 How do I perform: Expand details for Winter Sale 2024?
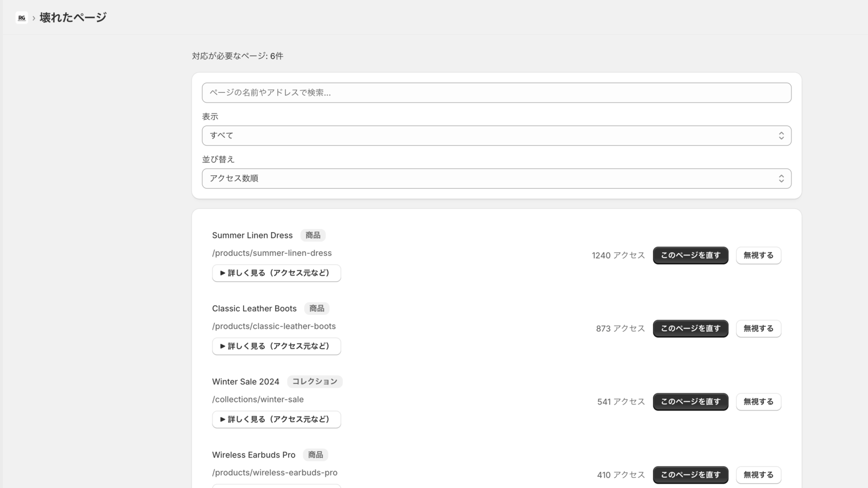click(x=276, y=419)
